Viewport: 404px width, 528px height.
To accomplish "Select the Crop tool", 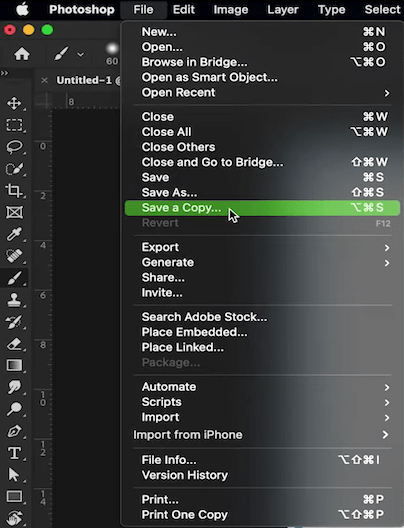I will point(14,191).
